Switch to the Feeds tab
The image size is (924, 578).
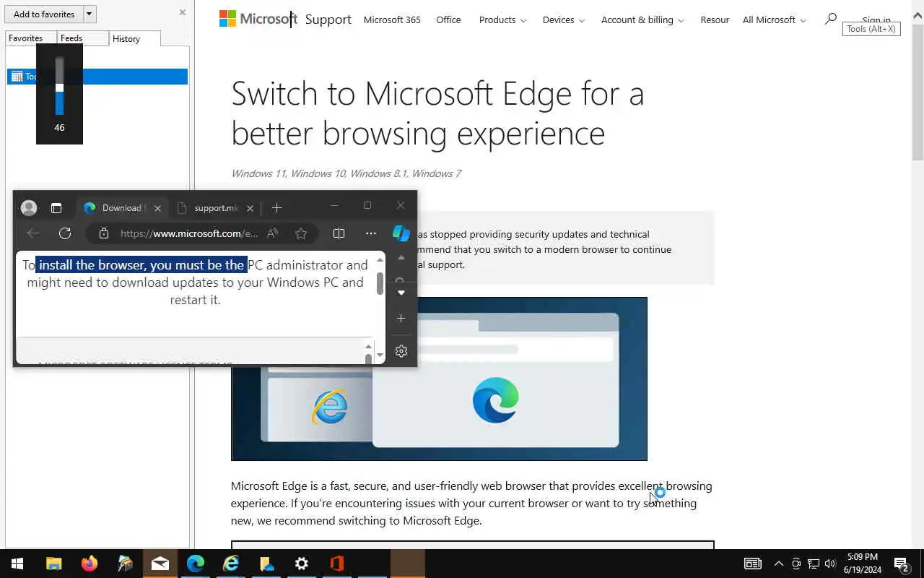click(82, 38)
